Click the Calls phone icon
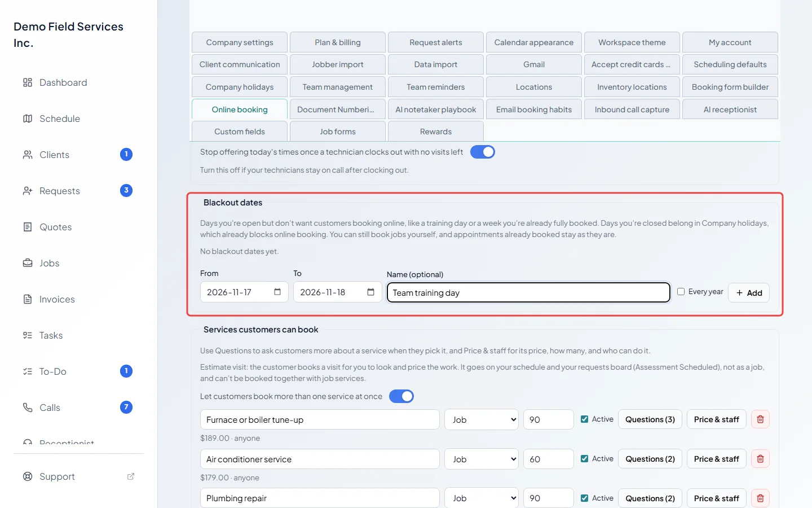 coord(28,408)
